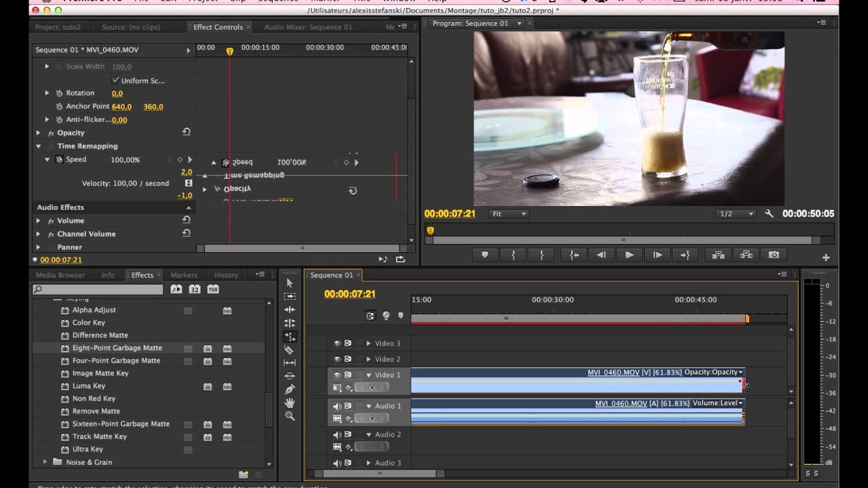Open the button editor plus icon

[x=826, y=258]
